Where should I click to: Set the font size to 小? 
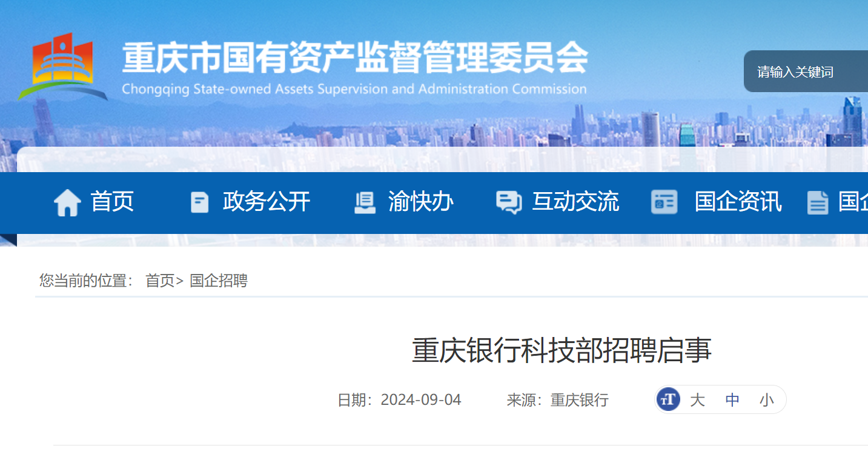(767, 400)
